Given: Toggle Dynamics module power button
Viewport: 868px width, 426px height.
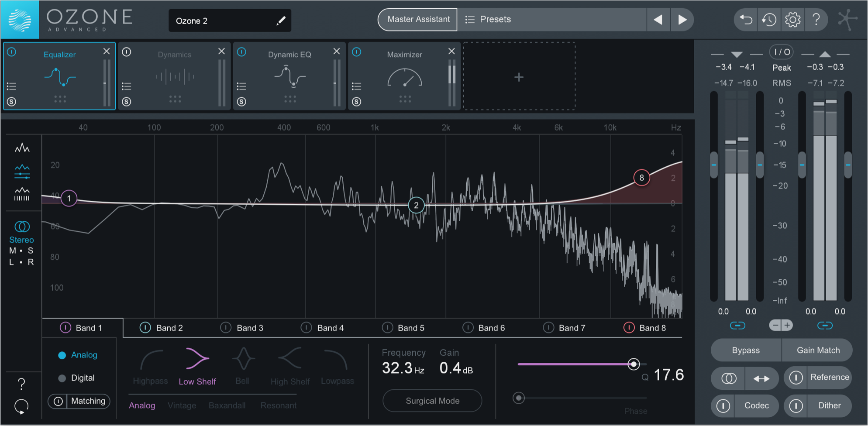Looking at the screenshot, I should 127,52.
